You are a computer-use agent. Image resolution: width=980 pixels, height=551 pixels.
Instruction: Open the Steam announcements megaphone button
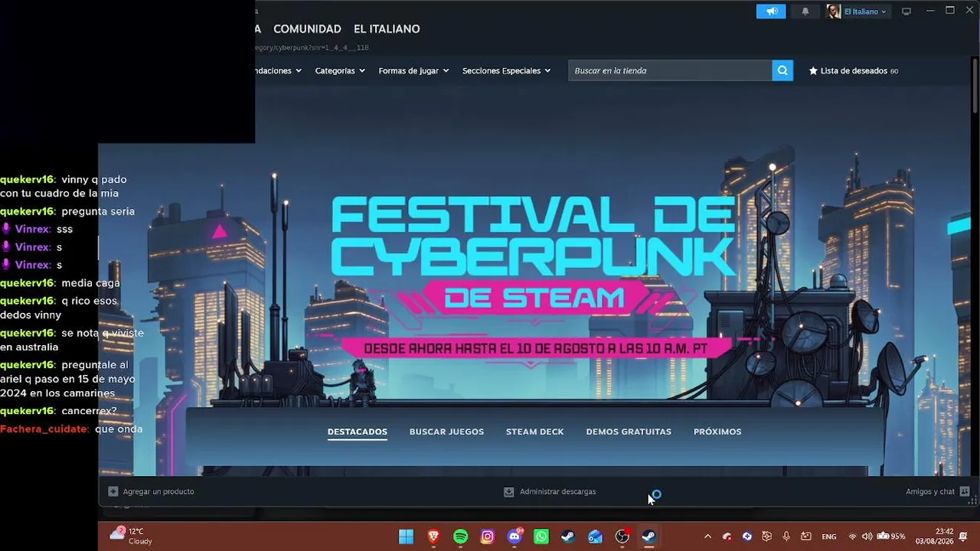[x=771, y=11]
